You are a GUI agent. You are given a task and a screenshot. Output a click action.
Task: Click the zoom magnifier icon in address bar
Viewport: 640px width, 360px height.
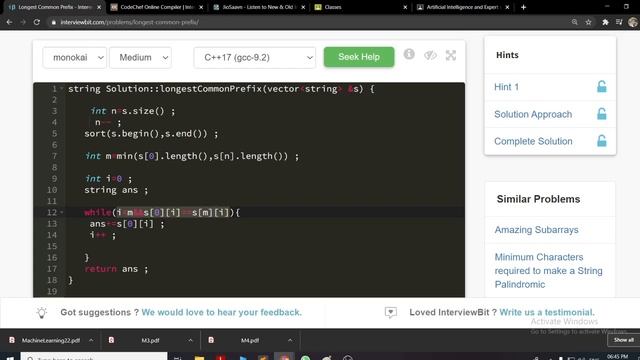click(x=574, y=22)
